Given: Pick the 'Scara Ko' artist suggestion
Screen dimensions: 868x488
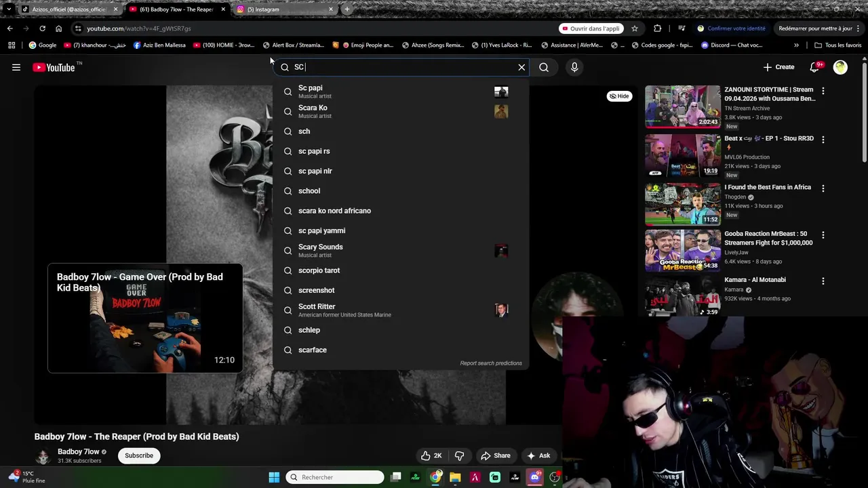Looking at the screenshot, I should (400, 111).
